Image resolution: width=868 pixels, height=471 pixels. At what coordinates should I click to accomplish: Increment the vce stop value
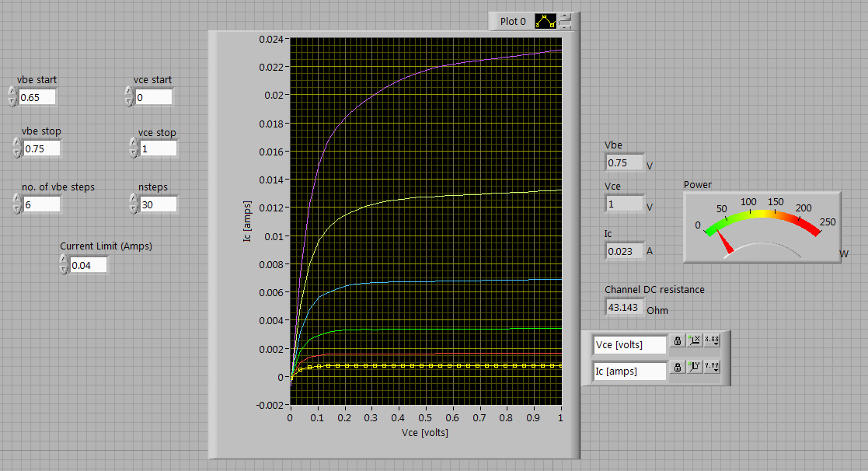pos(134,143)
